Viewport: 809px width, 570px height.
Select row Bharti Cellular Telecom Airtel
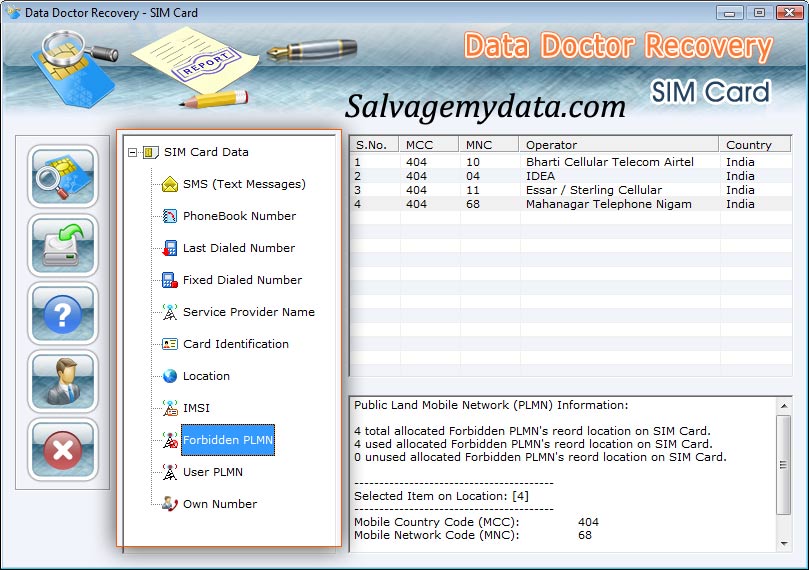coord(571,162)
